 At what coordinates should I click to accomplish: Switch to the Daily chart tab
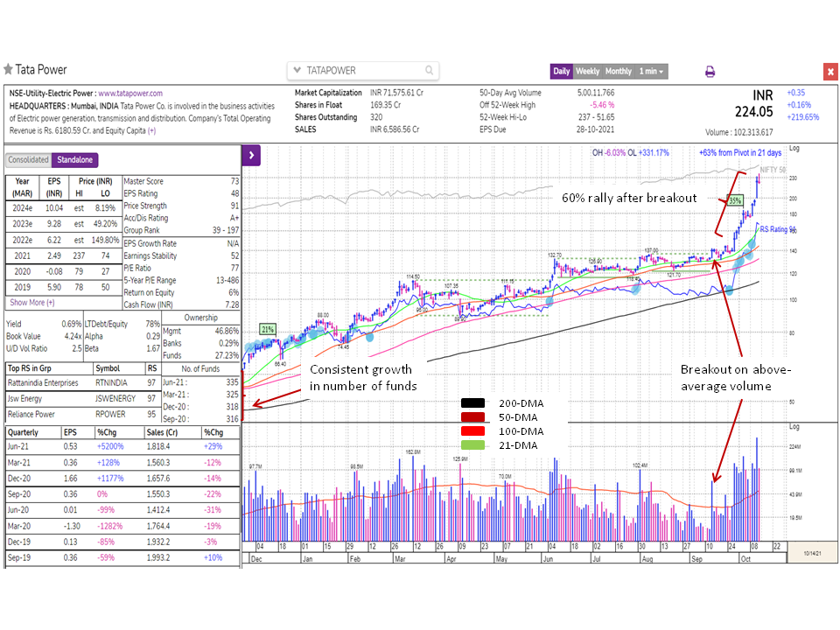[562, 71]
